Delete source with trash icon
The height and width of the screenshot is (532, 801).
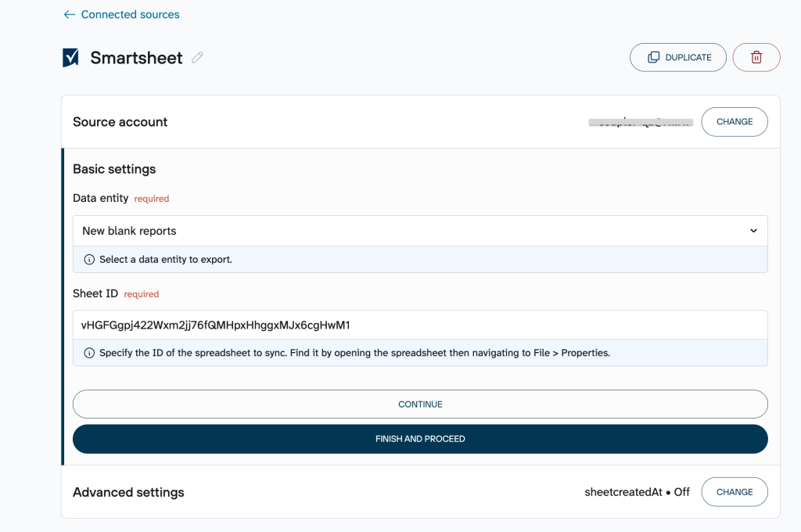(x=756, y=57)
